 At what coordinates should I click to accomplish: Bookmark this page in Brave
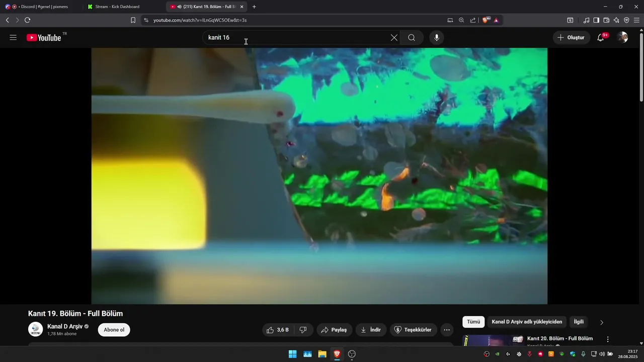click(133, 20)
